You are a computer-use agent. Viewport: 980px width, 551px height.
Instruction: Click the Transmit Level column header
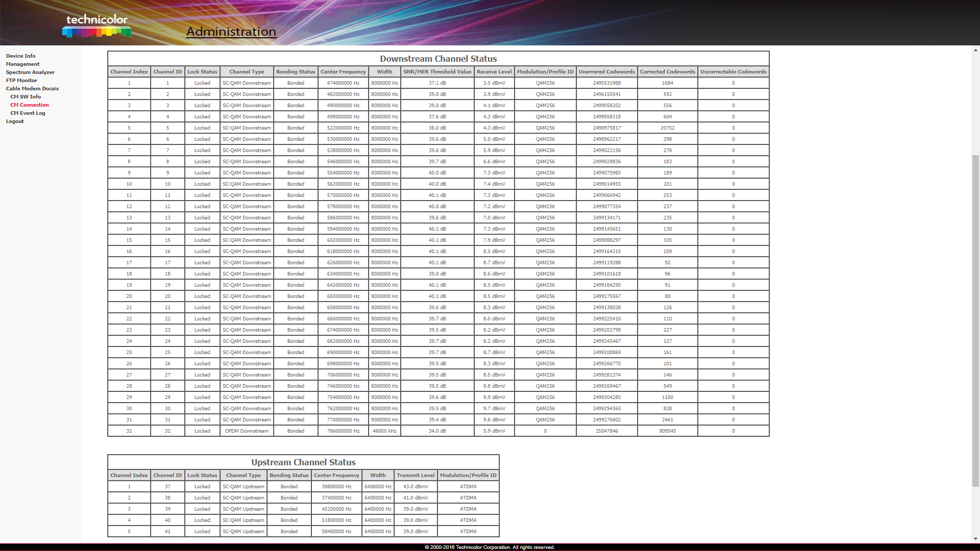coord(415,475)
